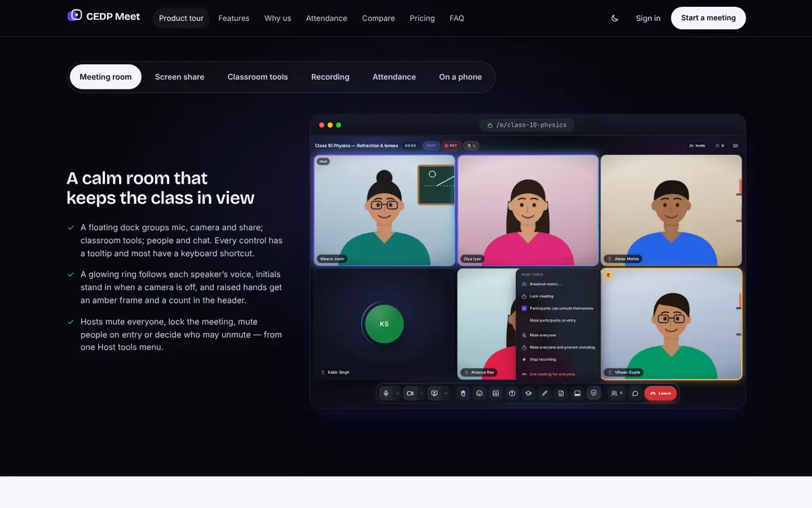Raise hand using the dock icon
The width and height of the screenshot is (812, 508).
pos(463,393)
